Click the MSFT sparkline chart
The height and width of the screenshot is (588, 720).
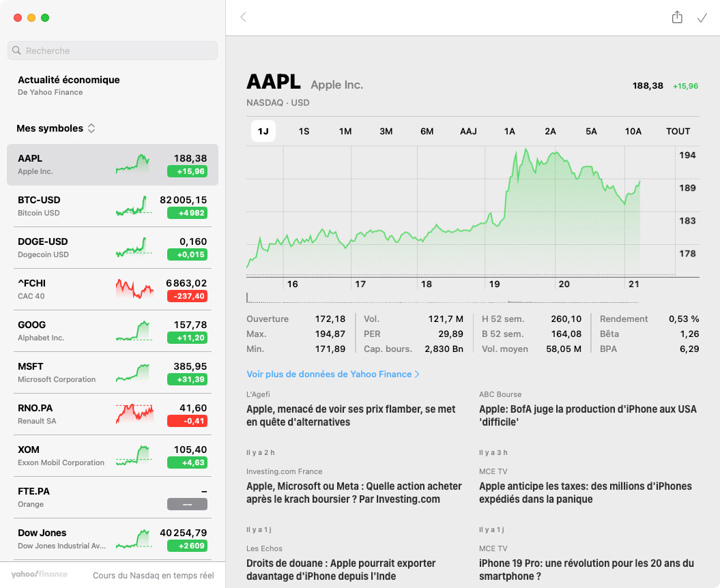134,372
